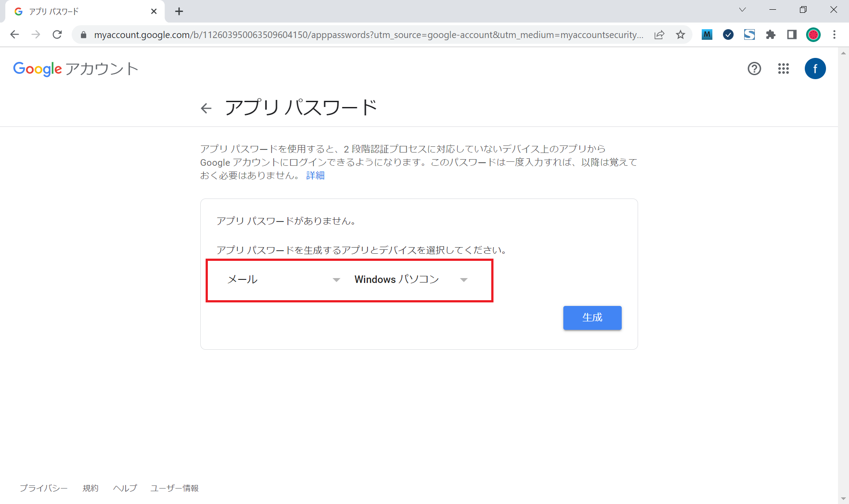Click the blue 'f' account avatar
Viewport: 849px width, 504px height.
[x=815, y=69]
